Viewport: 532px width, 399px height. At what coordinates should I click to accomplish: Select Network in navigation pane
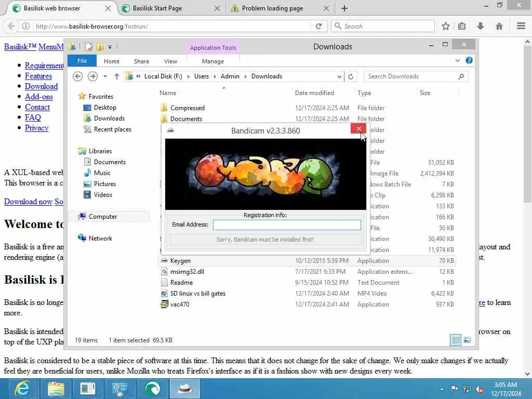coord(100,238)
